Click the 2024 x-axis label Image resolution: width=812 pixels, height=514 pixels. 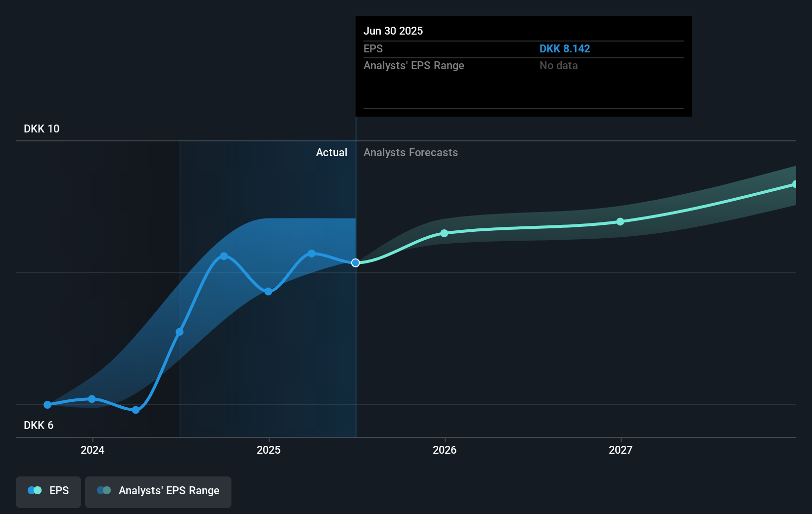click(92, 450)
